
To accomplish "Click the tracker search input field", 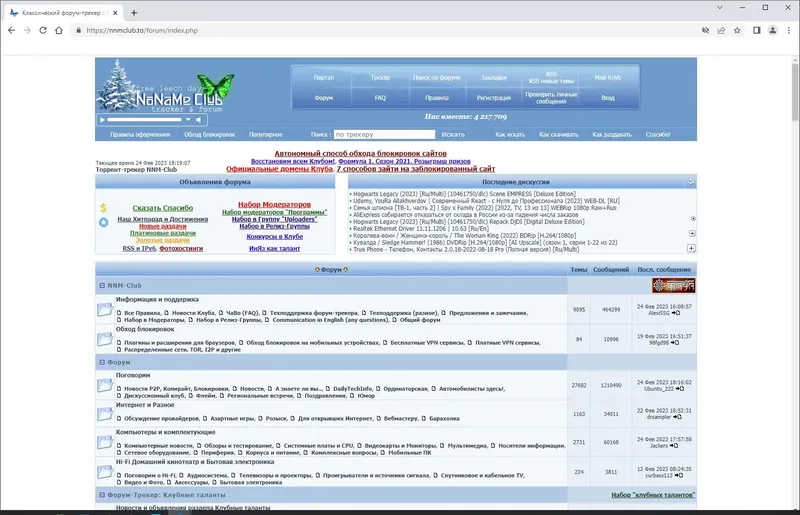I will pos(384,135).
